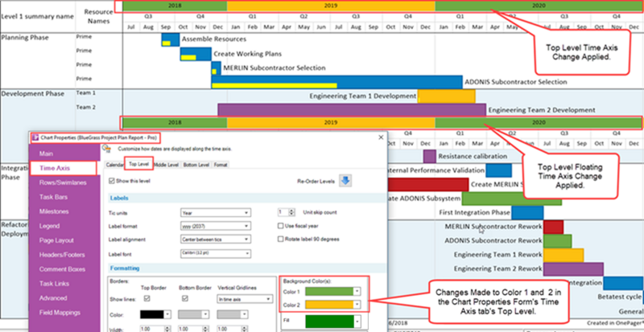
Task: Open Page Layout in the sidebar
Action: pos(56,240)
